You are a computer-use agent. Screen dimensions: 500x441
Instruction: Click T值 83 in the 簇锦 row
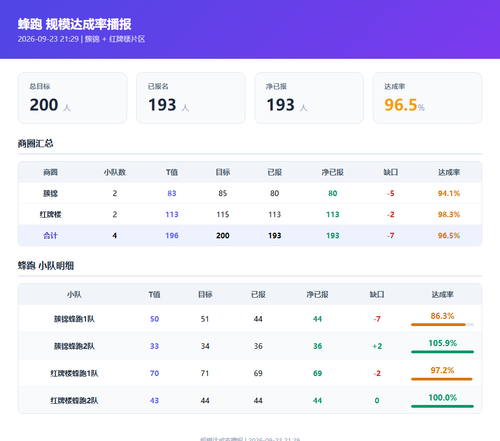[x=172, y=193]
